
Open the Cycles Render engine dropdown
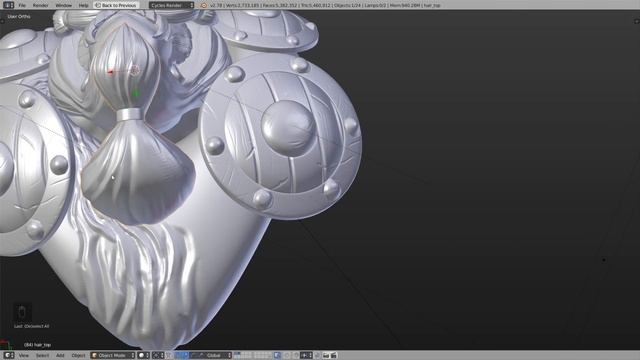pos(171,5)
